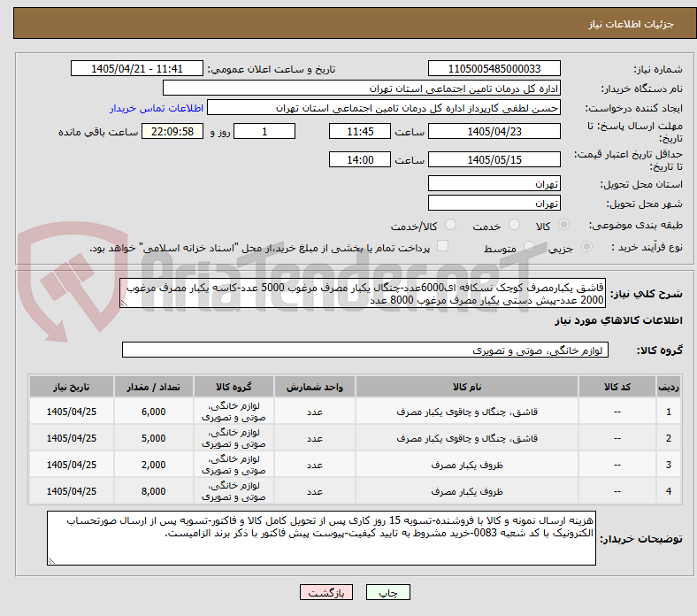The height and width of the screenshot is (616, 697).
Task: Click row 3 goods group cell
Action: [234, 466]
